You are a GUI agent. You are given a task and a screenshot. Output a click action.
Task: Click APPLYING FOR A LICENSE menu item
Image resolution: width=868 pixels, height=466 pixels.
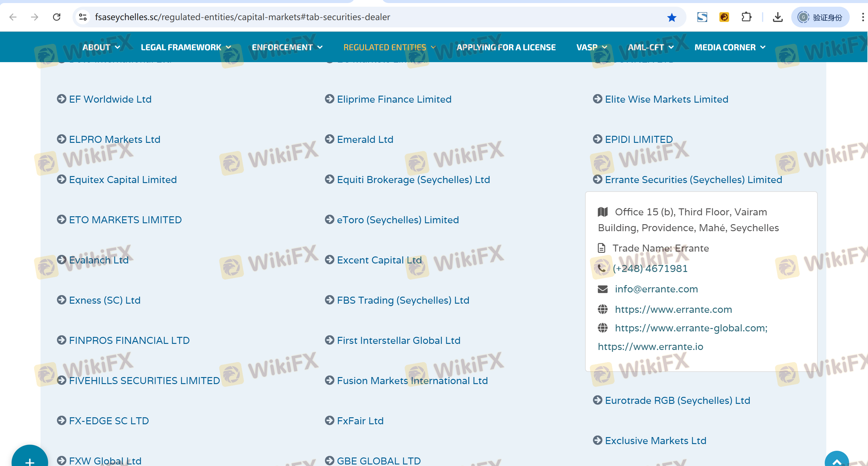pyautogui.click(x=506, y=47)
